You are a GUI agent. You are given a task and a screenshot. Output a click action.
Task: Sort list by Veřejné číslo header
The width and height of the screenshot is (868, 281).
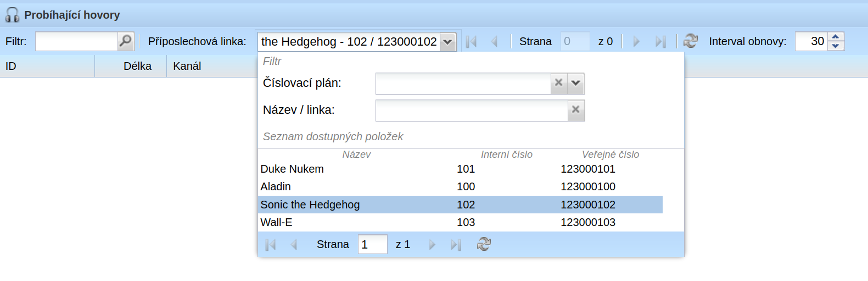coord(611,155)
